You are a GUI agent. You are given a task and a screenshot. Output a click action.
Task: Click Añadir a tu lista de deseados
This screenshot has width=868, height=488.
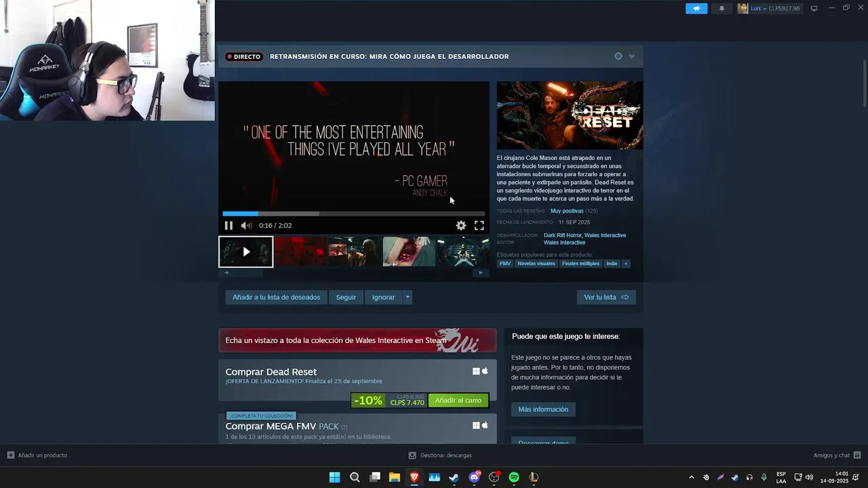pos(276,297)
